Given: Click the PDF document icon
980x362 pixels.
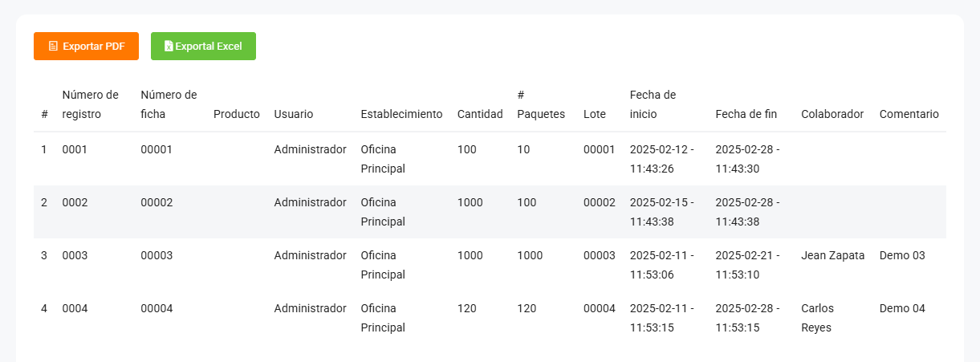Looking at the screenshot, I should pyautogui.click(x=53, y=47).
